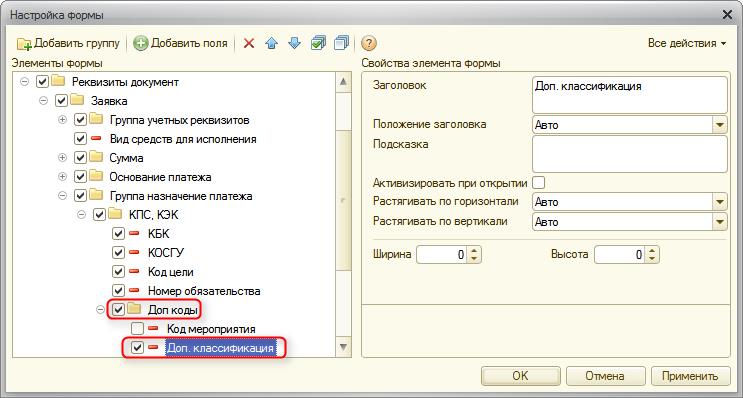743x398 pixels.
Task: Increase Ширина with the up stepper arrow
Action: tap(474, 251)
